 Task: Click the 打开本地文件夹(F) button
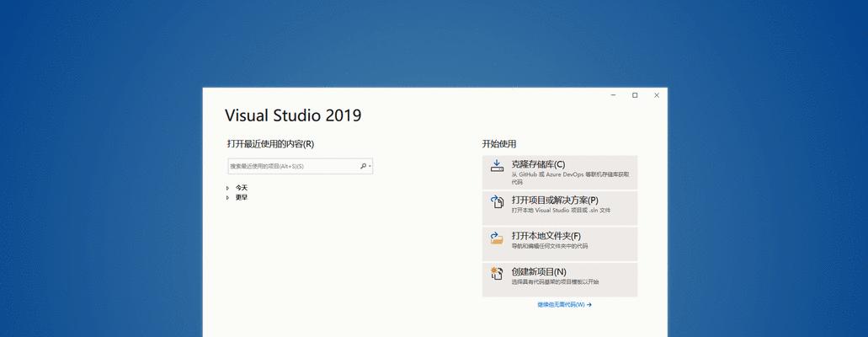pos(560,243)
